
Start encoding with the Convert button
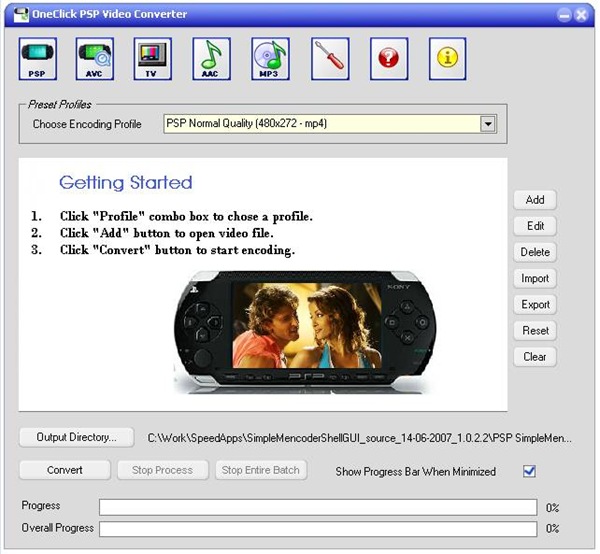(65, 470)
